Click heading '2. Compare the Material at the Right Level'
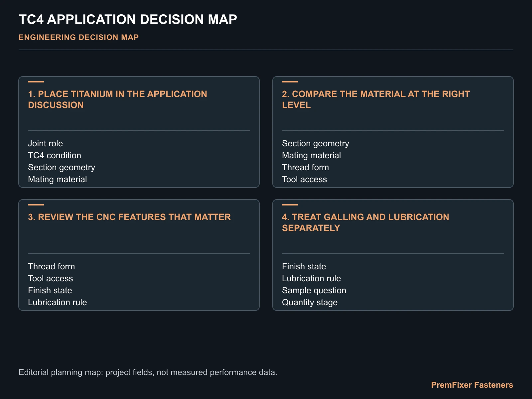 coord(376,99)
